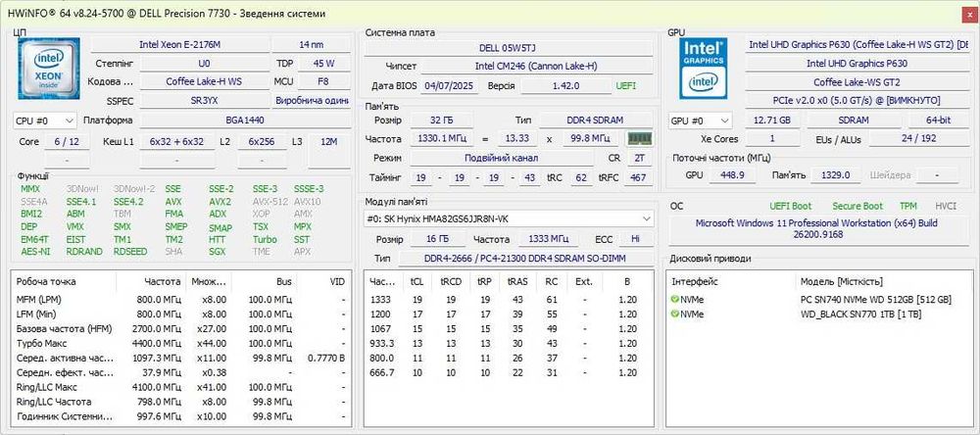
Task: Click the Intel UHD Graphics P630 name field
Action: point(857,63)
